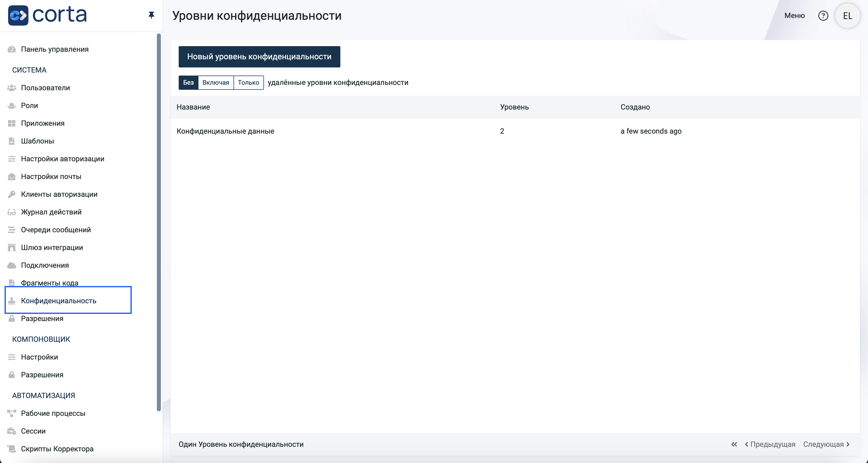Select the Только deleted-levels filter
Image resolution: width=868 pixels, height=463 pixels.
pyautogui.click(x=248, y=82)
